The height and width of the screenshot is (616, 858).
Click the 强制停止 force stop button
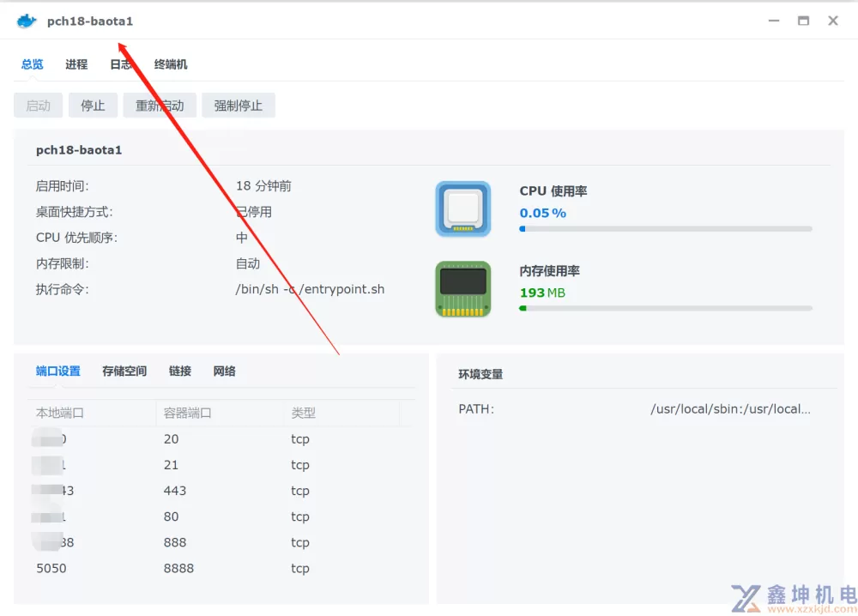238,106
